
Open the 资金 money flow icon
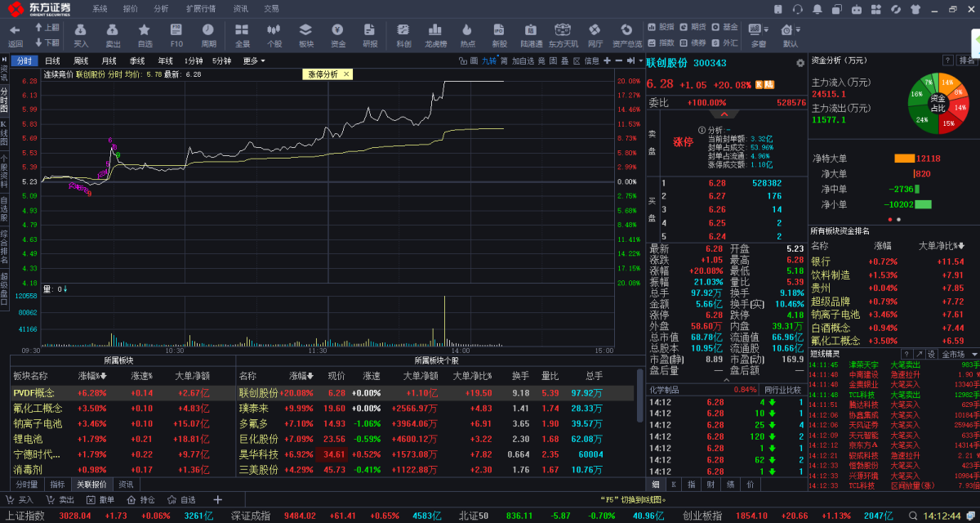338,34
